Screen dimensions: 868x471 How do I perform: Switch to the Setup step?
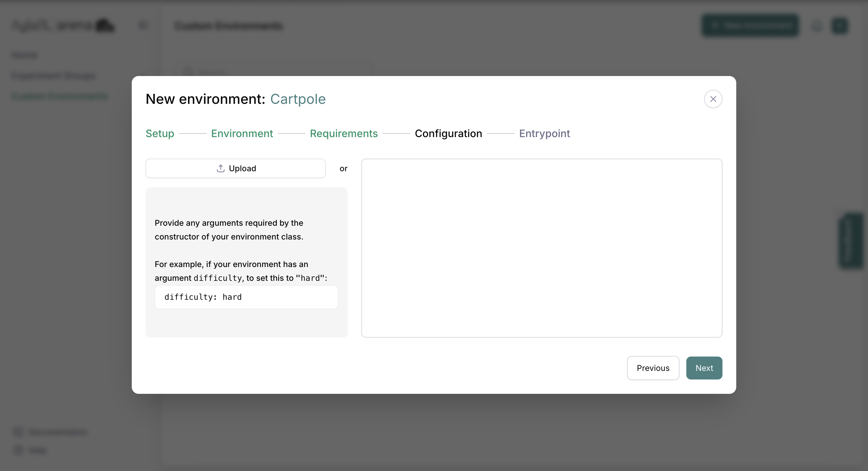159,133
